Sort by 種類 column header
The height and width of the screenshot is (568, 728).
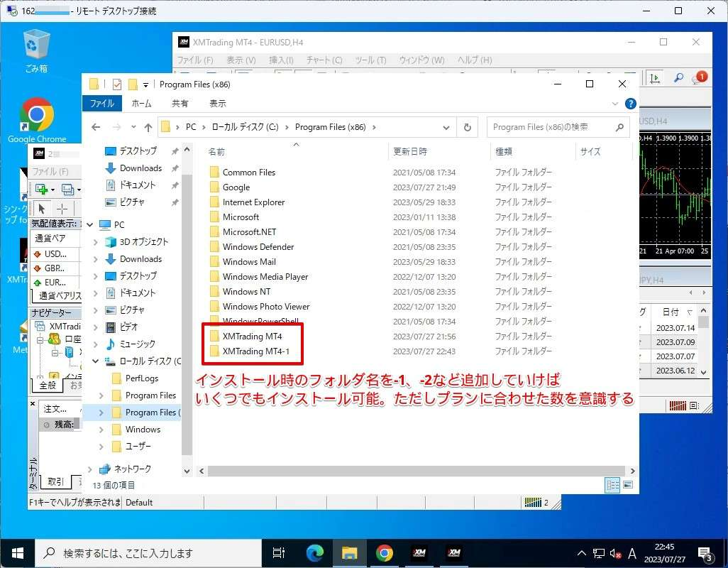pos(503,151)
